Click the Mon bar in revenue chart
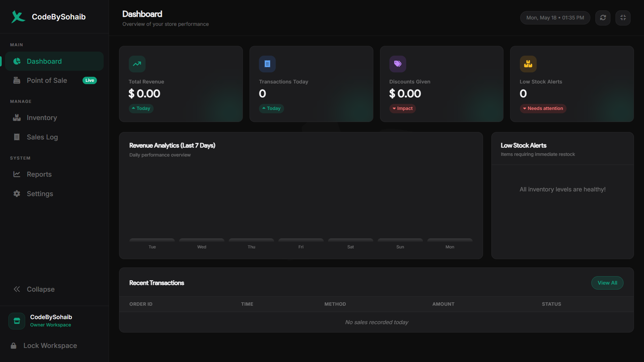Viewport: 644px width, 362px height. coord(450,240)
